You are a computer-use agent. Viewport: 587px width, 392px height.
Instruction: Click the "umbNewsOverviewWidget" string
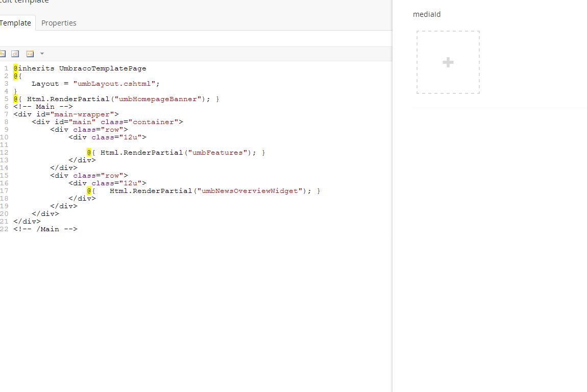pos(249,191)
